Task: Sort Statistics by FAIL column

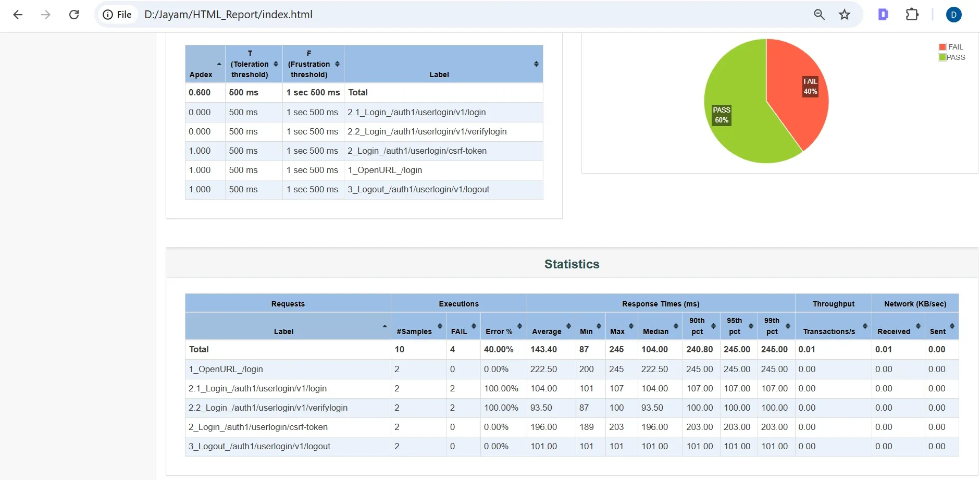Action: tap(463, 326)
